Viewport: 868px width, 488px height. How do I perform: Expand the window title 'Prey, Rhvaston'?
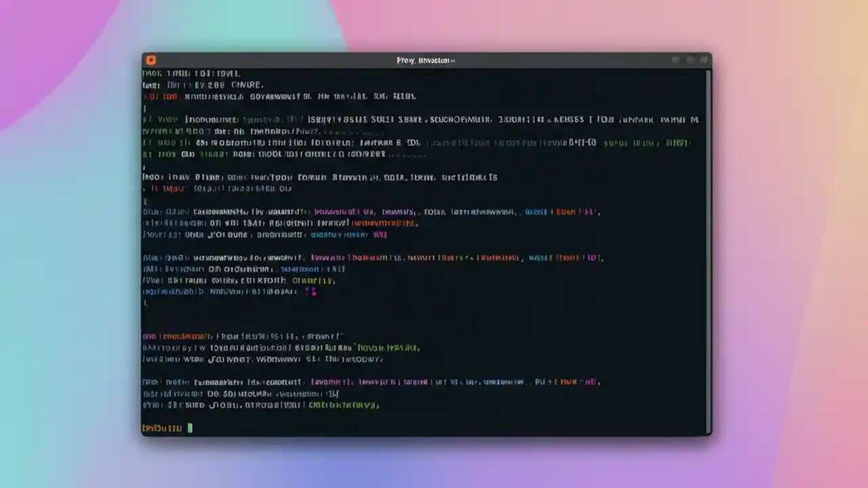(426, 60)
